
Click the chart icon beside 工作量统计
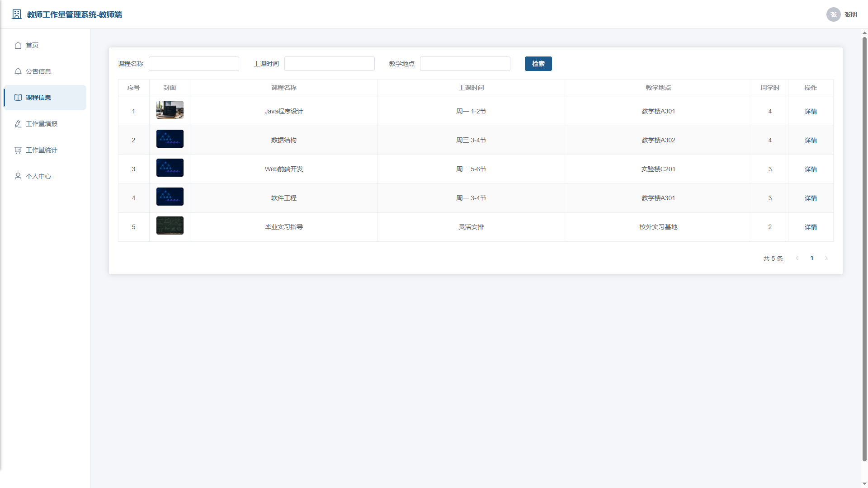18,150
